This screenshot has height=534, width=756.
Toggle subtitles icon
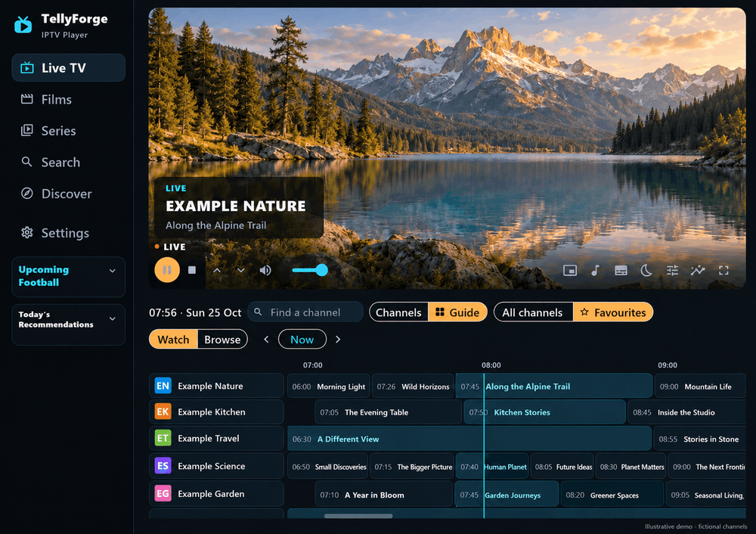coord(621,271)
